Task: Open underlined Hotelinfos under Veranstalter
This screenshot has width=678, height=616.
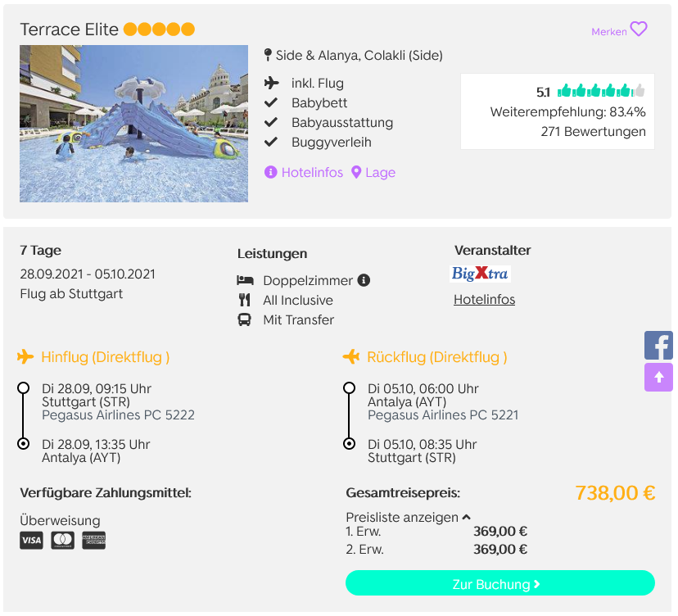Action: 484,299
